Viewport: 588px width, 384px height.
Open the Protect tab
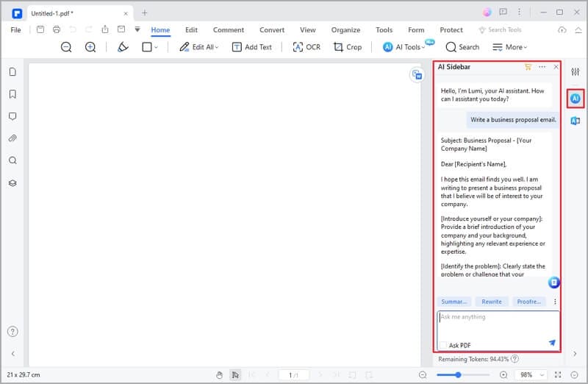pyautogui.click(x=451, y=29)
